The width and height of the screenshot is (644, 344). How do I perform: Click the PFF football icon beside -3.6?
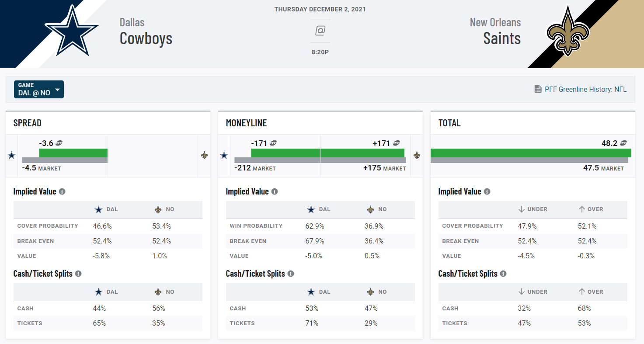[x=59, y=143]
